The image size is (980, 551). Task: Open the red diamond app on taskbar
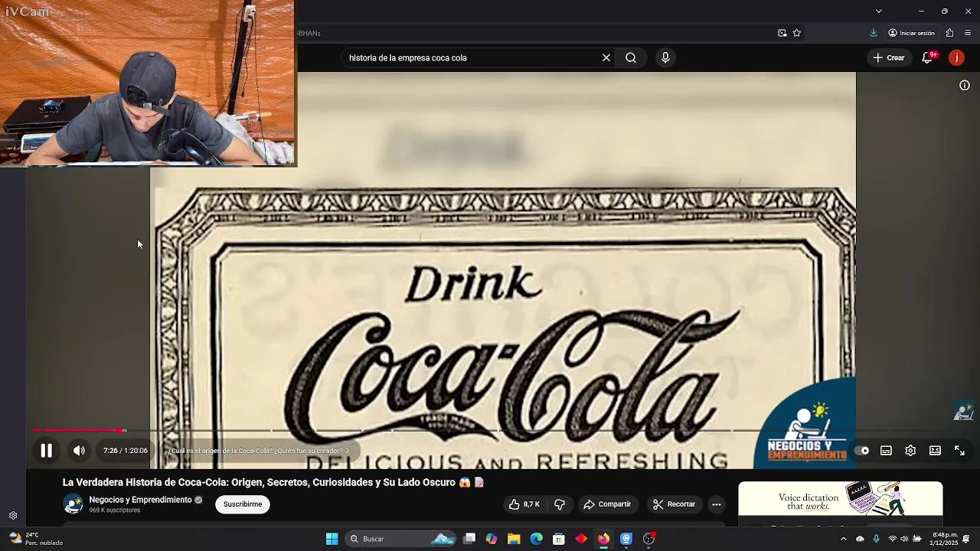click(x=581, y=539)
